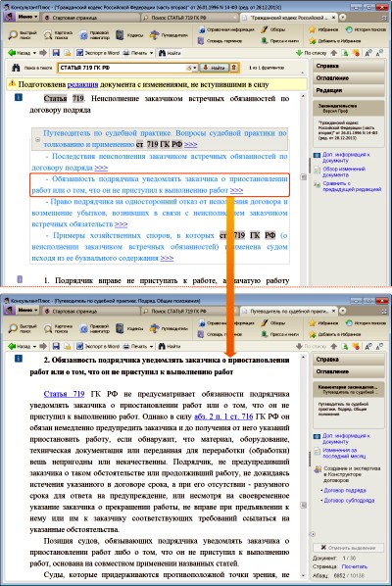392x586 pixels.
Task: Save document via floppy icon, upper window
Action: tap(56, 53)
